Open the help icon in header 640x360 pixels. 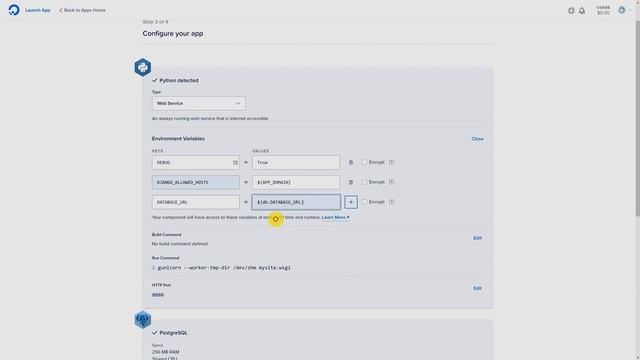click(x=571, y=11)
